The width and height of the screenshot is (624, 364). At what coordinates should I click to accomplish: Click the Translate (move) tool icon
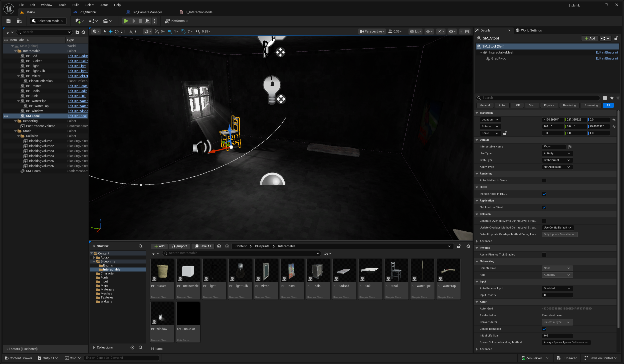click(x=110, y=31)
